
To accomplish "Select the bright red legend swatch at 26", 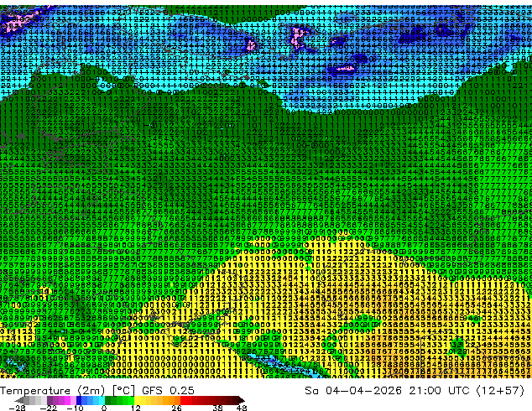I will [x=183, y=400].
